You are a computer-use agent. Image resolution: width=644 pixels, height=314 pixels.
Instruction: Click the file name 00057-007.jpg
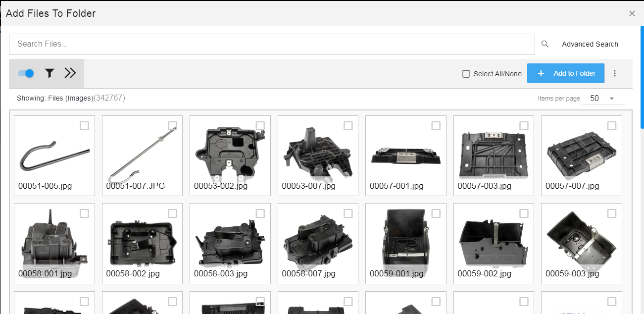pyautogui.click(x=572, y=186)
